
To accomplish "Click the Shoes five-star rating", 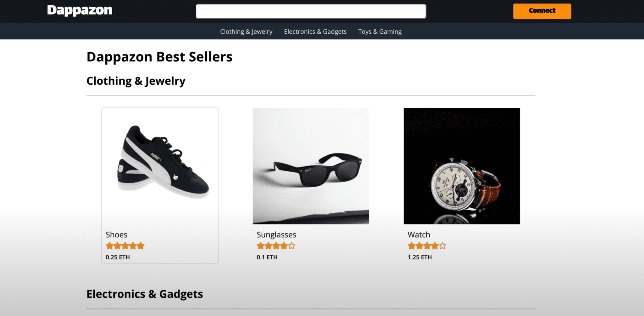I will pyautogui.click(x=125, y=246).
